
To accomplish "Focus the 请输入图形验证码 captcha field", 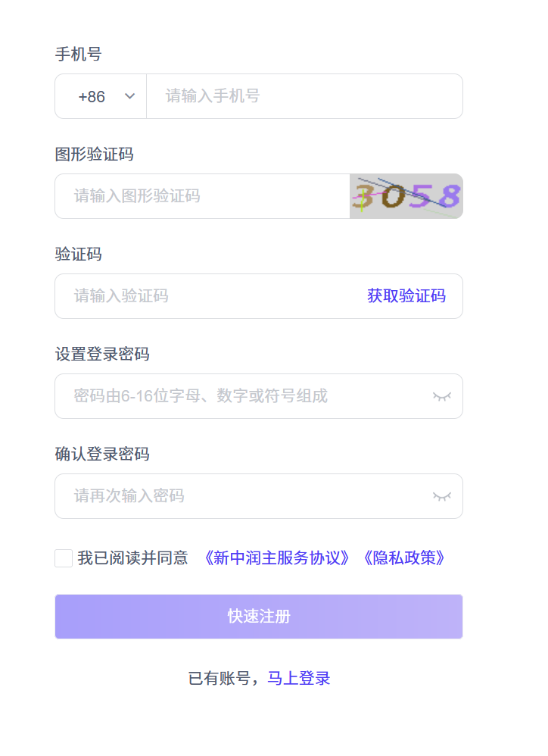I will [x=202, y=196].
